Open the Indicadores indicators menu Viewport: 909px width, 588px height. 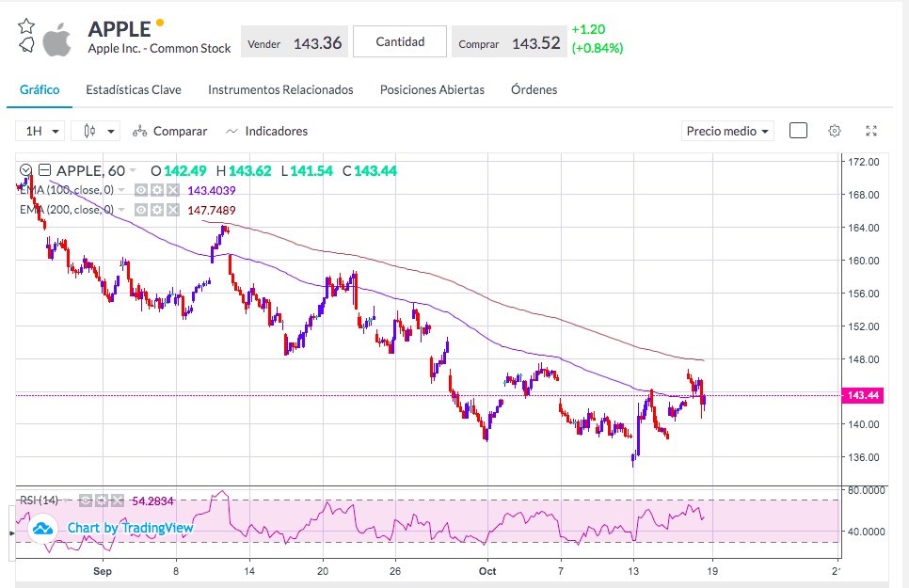(x=266, y=131)
